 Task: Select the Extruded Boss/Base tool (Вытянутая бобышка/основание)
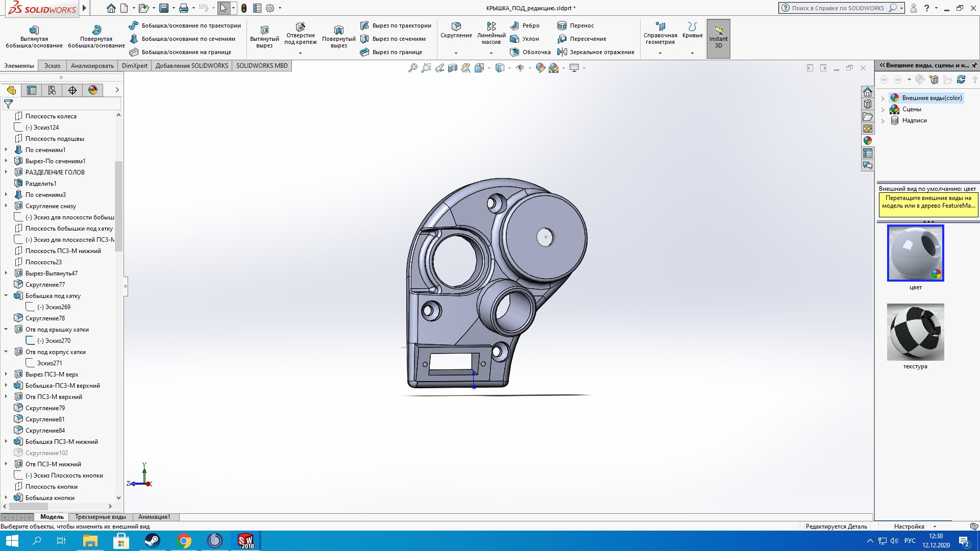34,37
